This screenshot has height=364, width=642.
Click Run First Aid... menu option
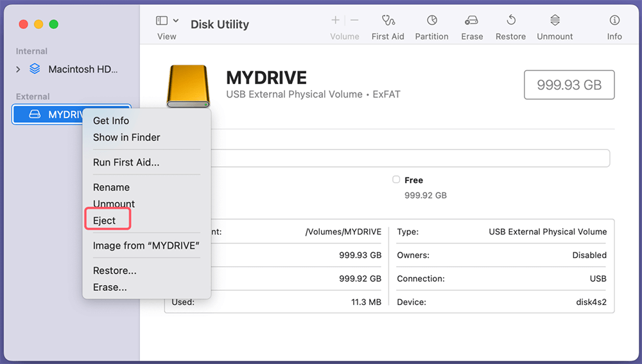[126, 162]
